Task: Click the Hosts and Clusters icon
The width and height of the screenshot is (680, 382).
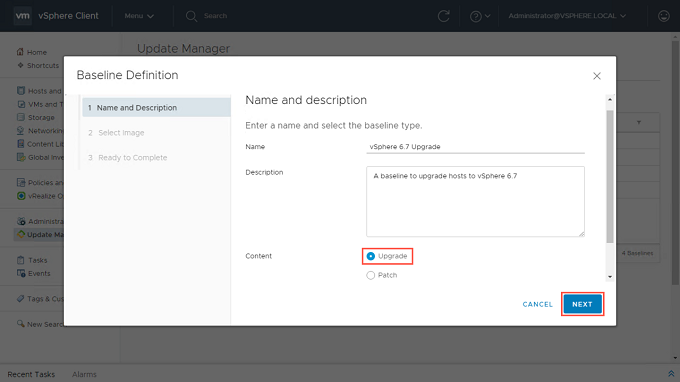Action: click(x=21, y=91)
